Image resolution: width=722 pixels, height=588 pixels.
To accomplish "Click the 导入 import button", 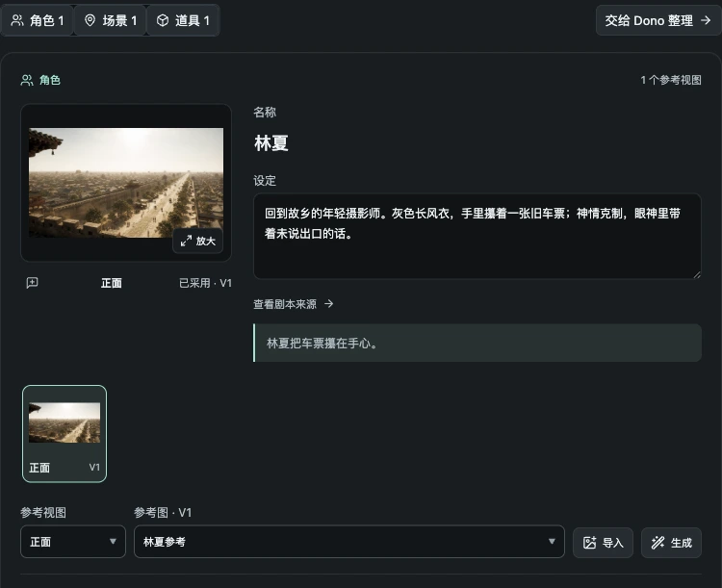I will click(603, 543).
